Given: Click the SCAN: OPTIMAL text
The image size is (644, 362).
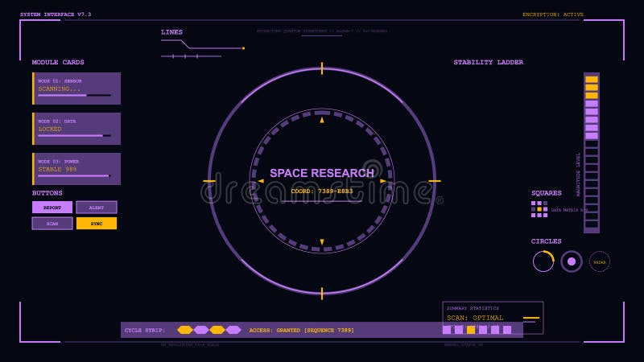Looking at the screenshot, I should pos(475,318).
